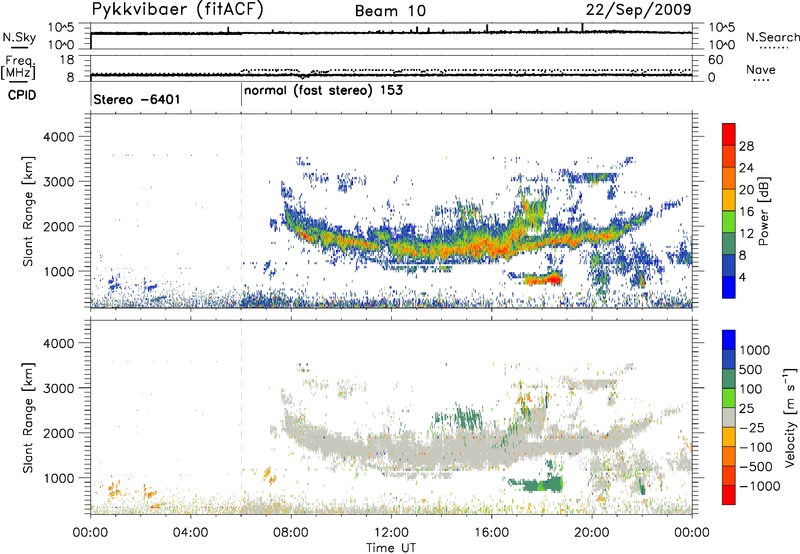Screen dimensions: 800x554
Task: Select the Stereo -6401 CPID entry
Action: coord(137,99)
